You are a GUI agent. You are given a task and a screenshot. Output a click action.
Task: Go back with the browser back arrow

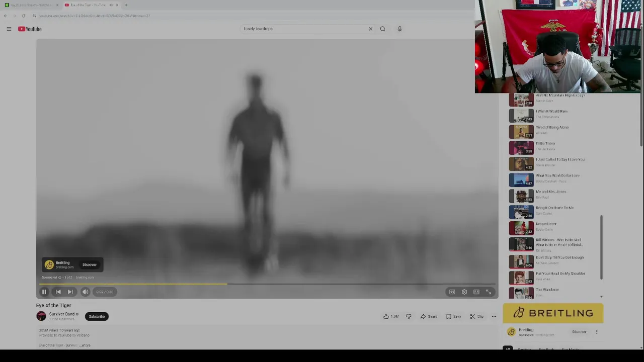coord(6,16)
